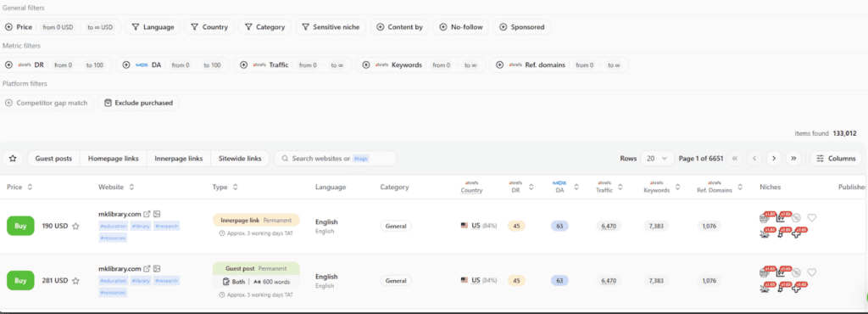Sort table by Website column
The width and height of the screenshot is (868, 314).
tap(131, 188)
